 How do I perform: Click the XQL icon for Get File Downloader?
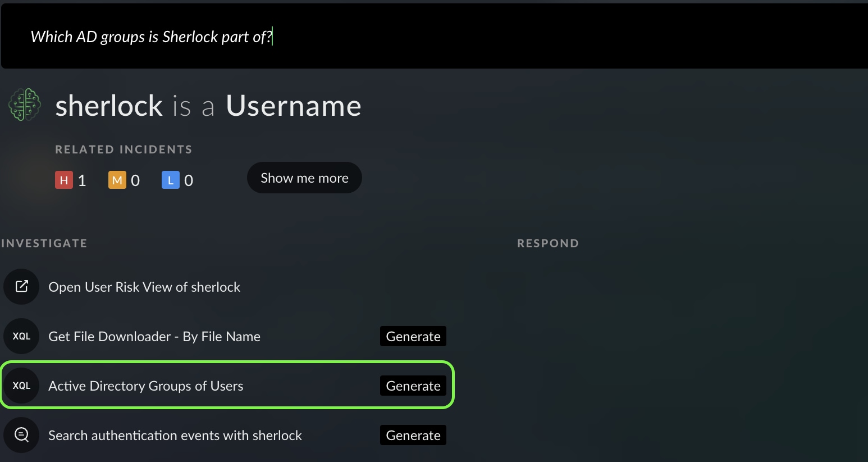[x=21, y=336]
